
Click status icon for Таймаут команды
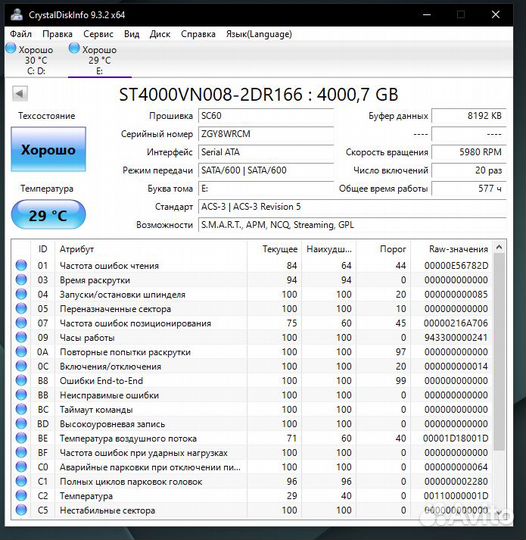click(21, 410)
